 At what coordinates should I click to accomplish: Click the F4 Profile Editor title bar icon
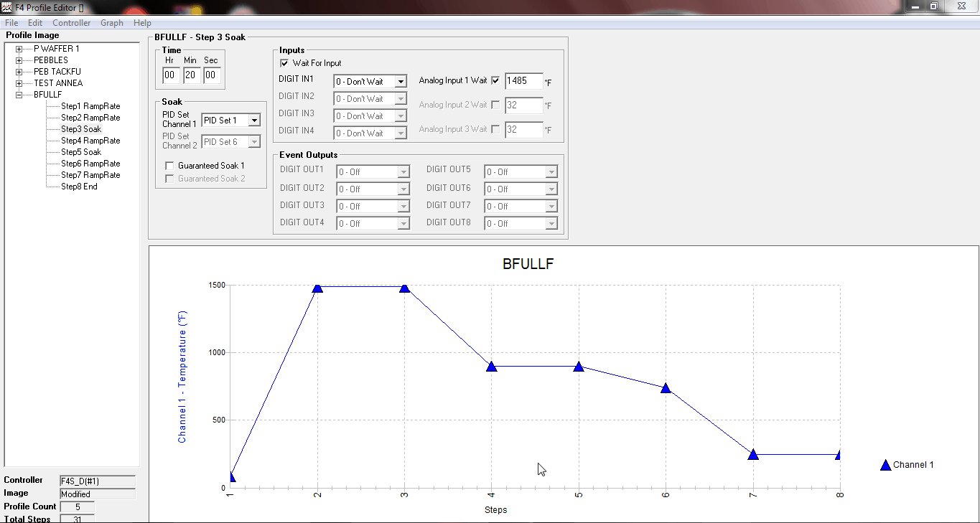tap(6, 6)
